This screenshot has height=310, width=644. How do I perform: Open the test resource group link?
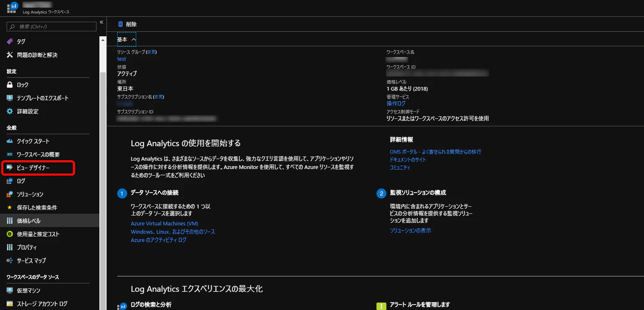point(121,59)
